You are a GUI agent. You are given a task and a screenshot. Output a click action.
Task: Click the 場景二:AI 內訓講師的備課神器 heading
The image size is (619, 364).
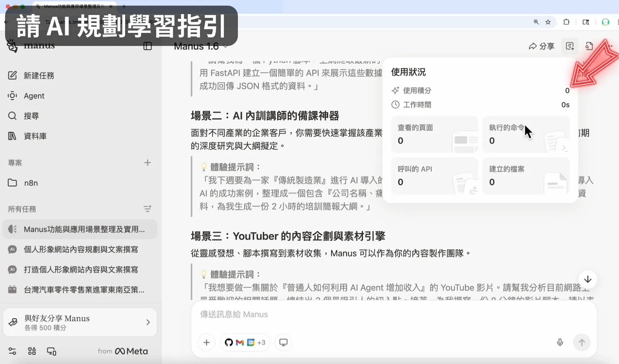tap(265, 116)
